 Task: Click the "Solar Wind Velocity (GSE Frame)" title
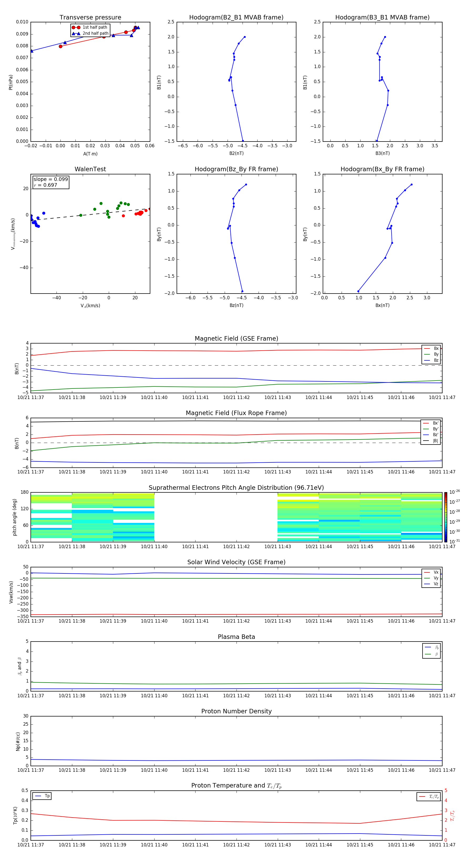[236, 562]
